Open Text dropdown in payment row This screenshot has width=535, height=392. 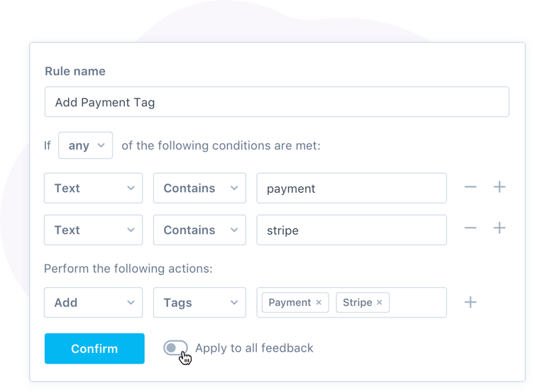point(93,188)
